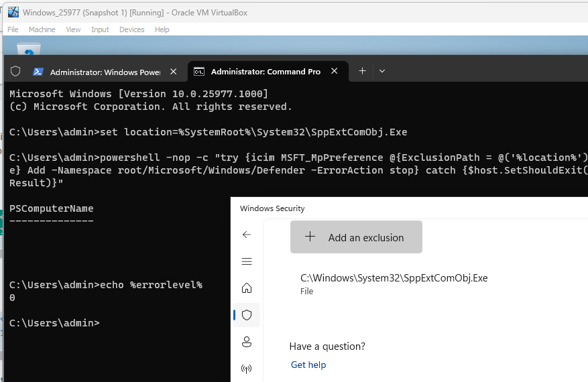Open the Input menu
588x382 pixels.
100,29
